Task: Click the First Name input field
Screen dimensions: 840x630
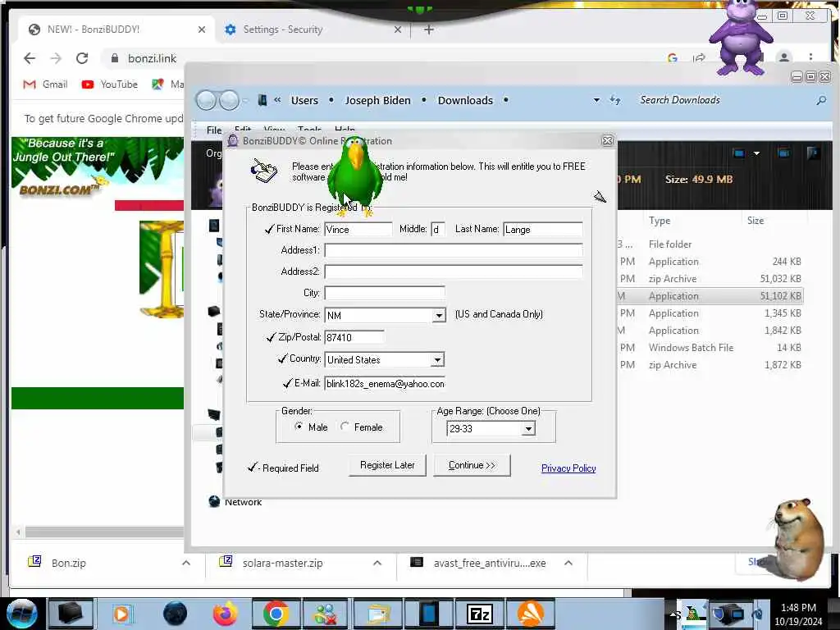Action: click(358, 230)
